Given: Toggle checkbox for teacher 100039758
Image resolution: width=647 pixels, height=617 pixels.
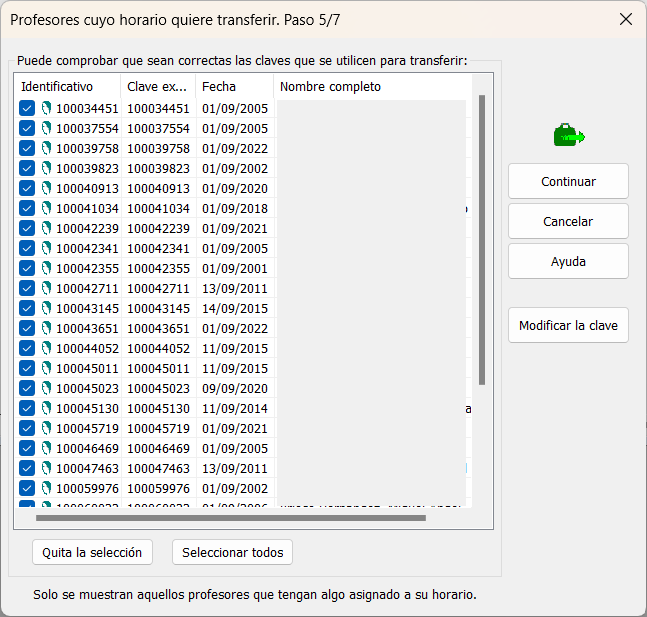Looking at the screenshot, I should tap(27, 148).
